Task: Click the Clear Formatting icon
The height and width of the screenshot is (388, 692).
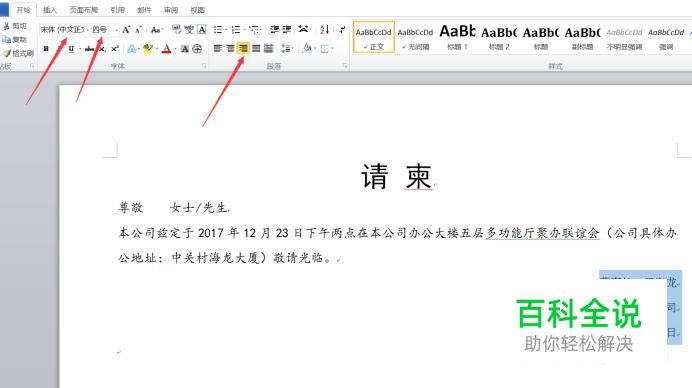Action: 177,30
